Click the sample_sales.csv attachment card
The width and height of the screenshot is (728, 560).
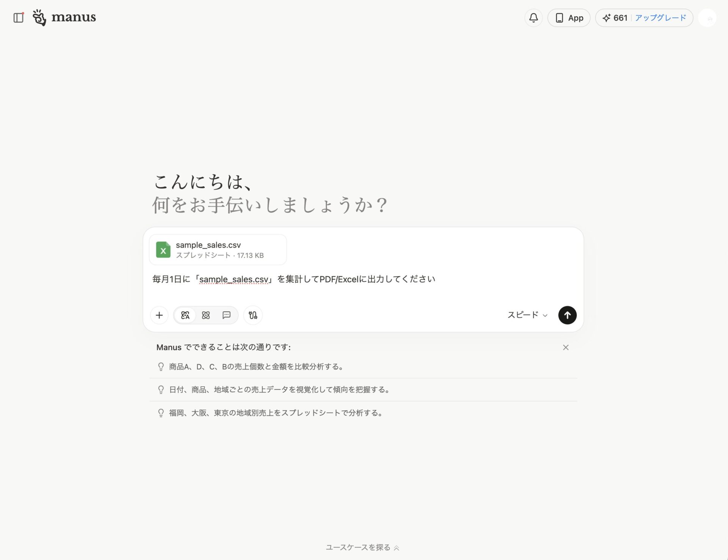[x=217, y=249]
